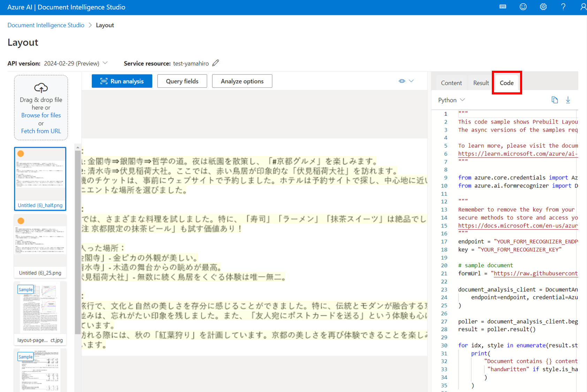Edit the service resource with pencil icon
Viewport: 587px width, 392px height.
215,62
